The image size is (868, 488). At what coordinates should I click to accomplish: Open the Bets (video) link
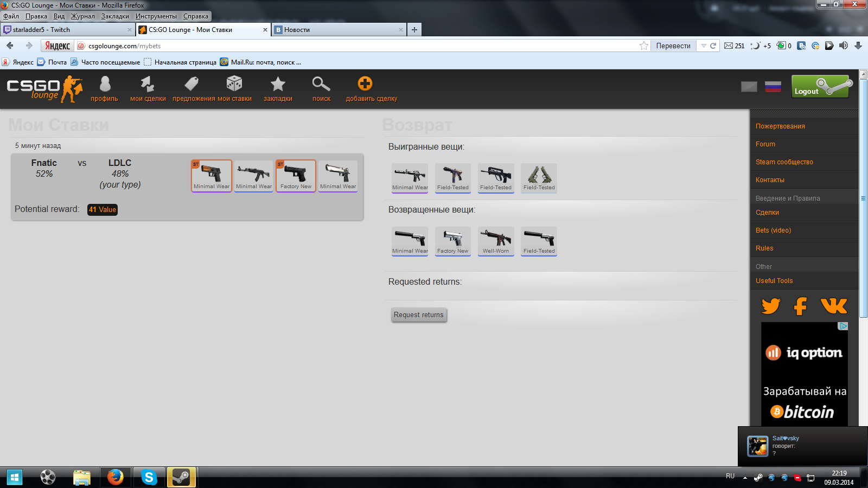[774, 230]
